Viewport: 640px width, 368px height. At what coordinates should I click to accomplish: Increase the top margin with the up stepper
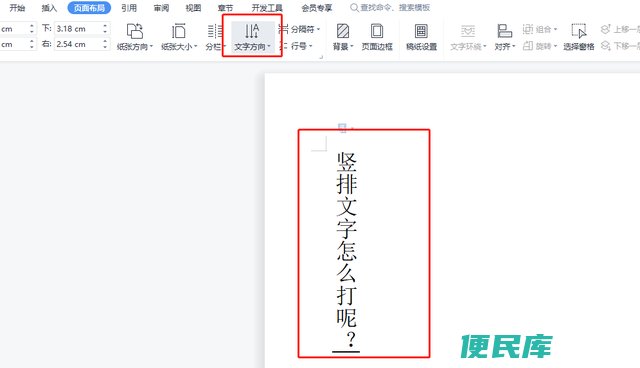pyautogui.click(x=32, y=26)
